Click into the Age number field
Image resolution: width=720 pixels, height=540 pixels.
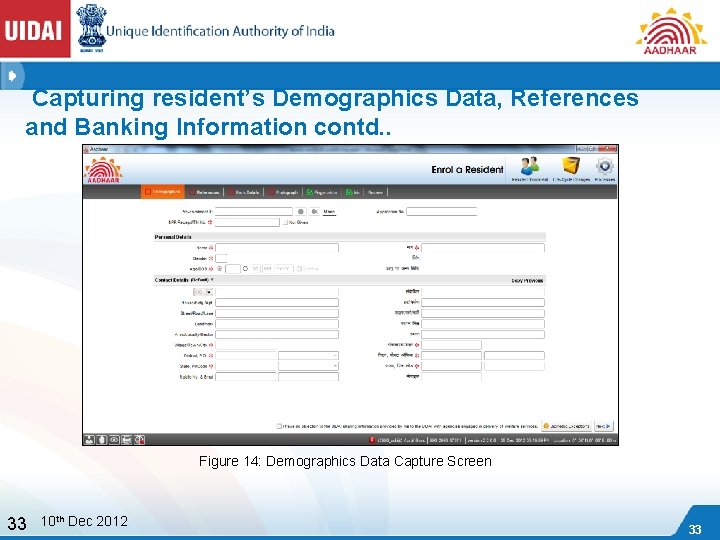point(233,269)
